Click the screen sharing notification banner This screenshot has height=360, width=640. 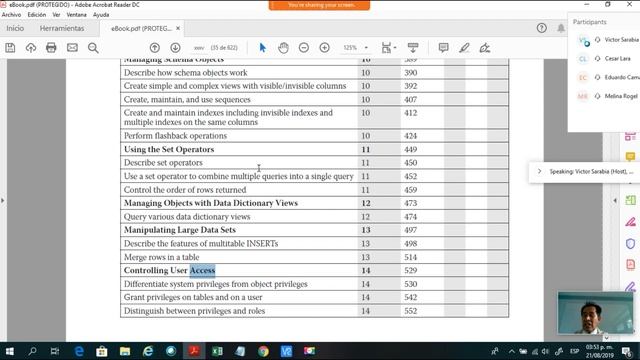pyautogui.click(x=320, y=5)
